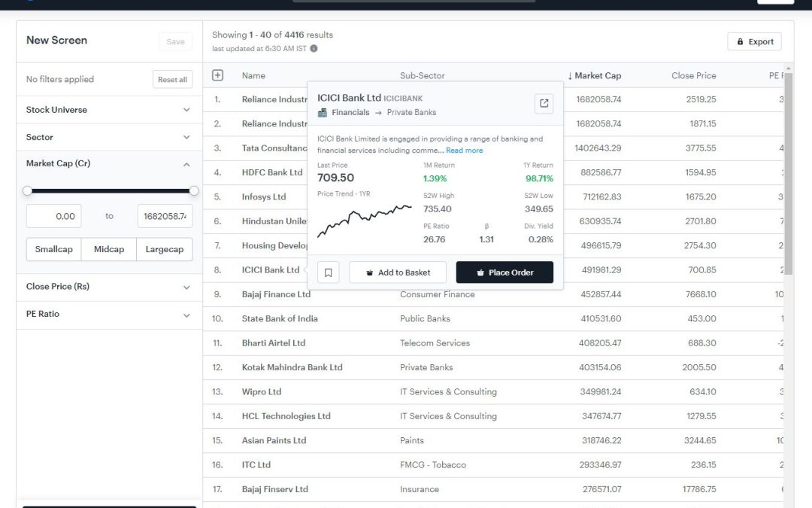The image size is (812, 508).
Task: Bookmark ICICI Bank with the watchlist icon
Action: click(x=329, y=272)
